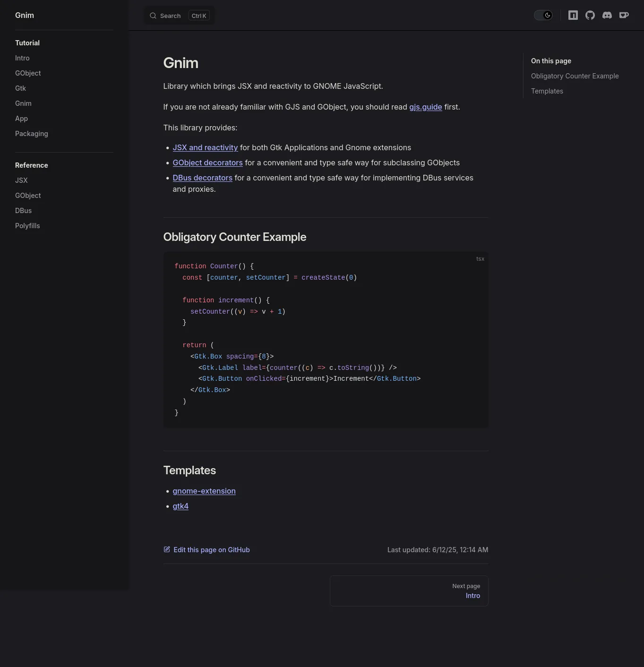Open the GObject decorators link
The width and height of the screenshot is (644, 667).
click(x=207, y=162)
